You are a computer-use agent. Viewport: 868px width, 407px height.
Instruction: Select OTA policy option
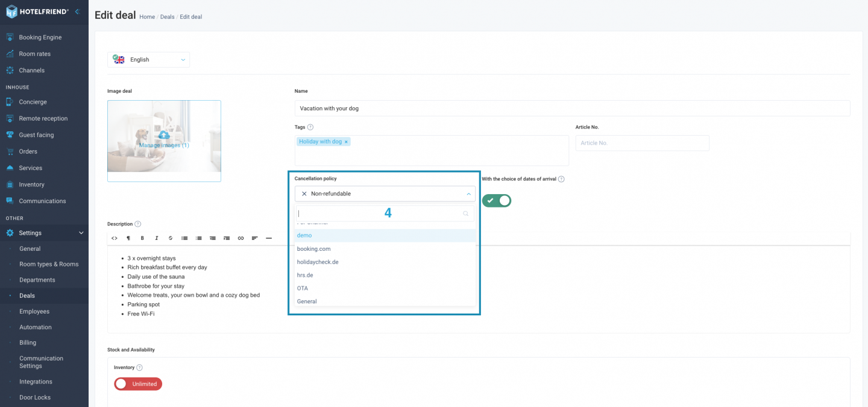385,288
